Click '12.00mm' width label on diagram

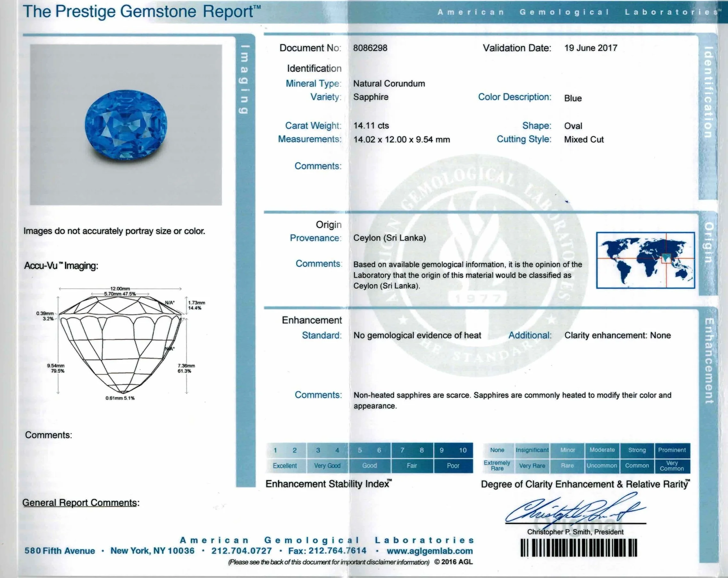click(120, 288)
